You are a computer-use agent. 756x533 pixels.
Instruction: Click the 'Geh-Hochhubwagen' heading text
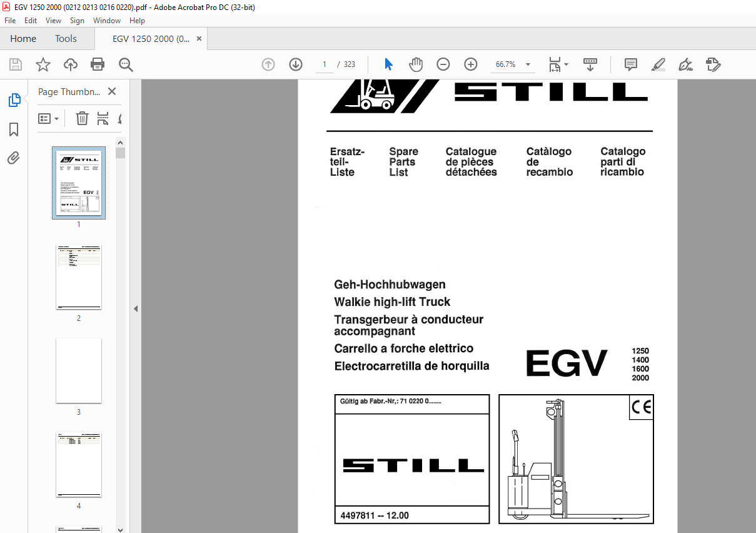point(390,285)
